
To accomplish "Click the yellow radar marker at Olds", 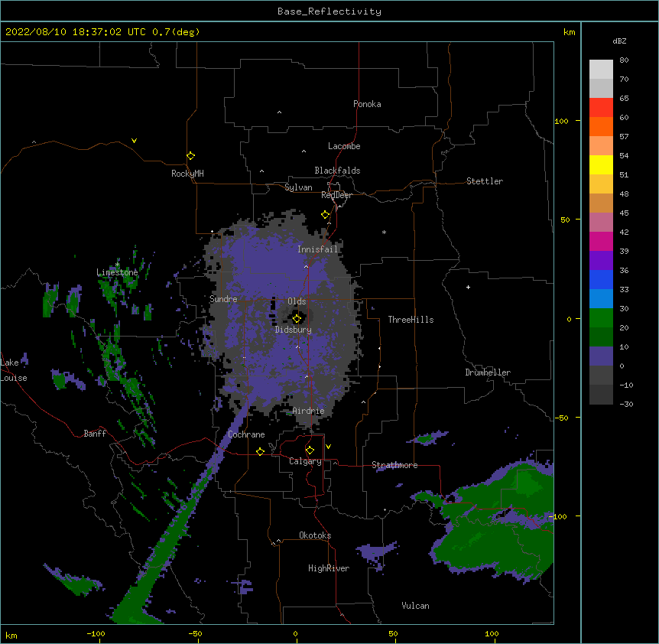I will click(297, 319).
